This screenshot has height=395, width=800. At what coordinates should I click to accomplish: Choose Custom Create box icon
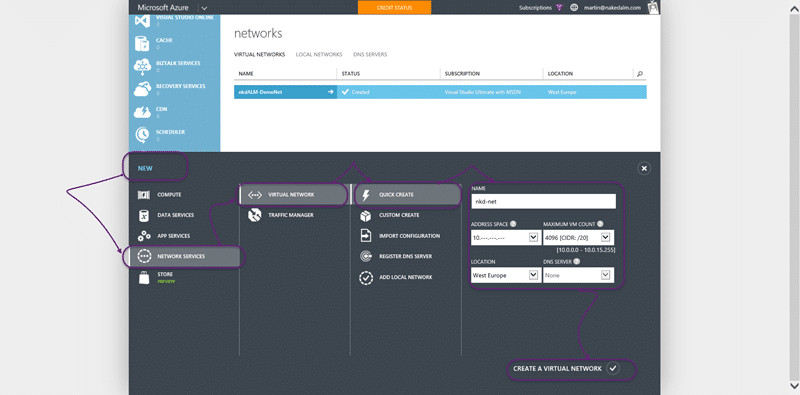click(366, 215)
